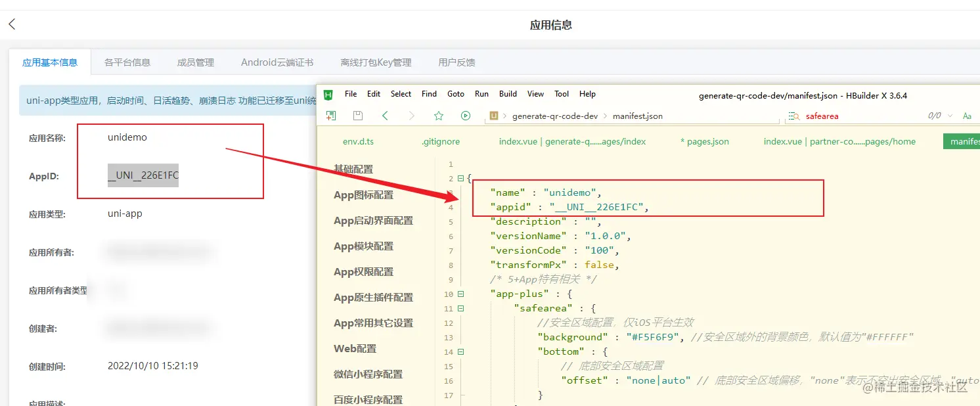
Task: Switch to the env.d.ts editor tab
Action: (x=358, y=141)
